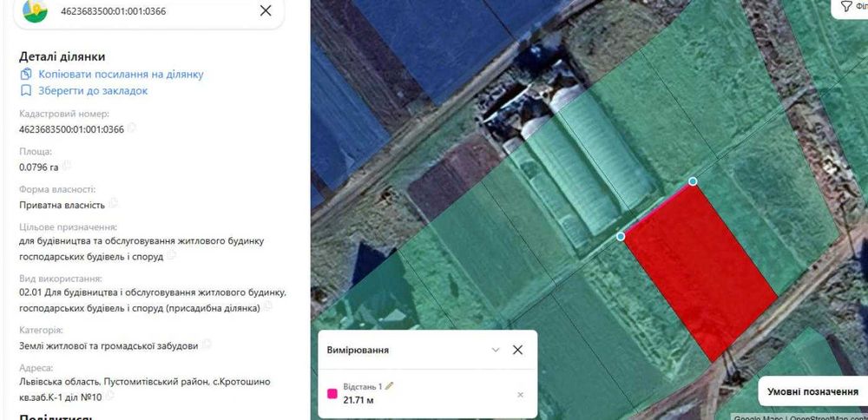
Task: Click the search field with cadastral number
Action: pos(149,11)
